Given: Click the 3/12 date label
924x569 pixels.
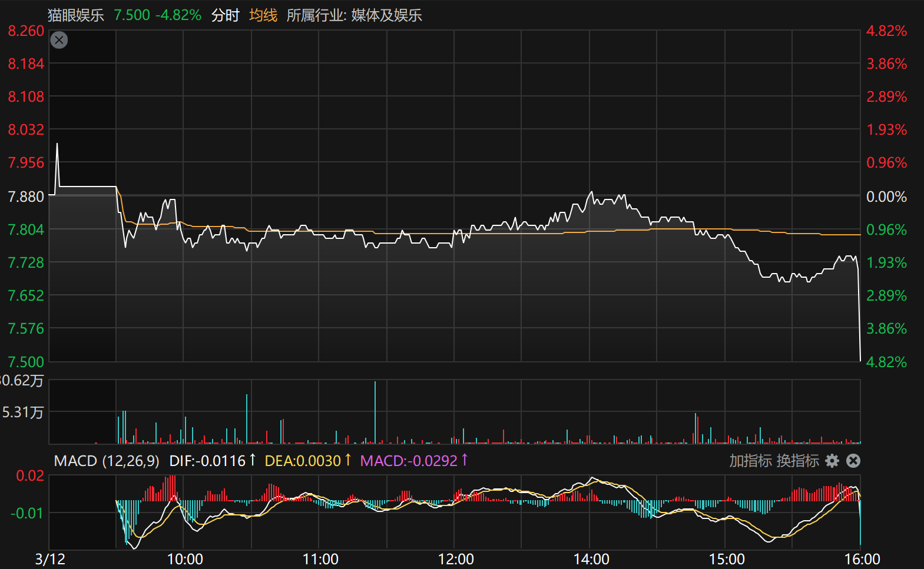Looking at the screenshot, I should point(50,559).
